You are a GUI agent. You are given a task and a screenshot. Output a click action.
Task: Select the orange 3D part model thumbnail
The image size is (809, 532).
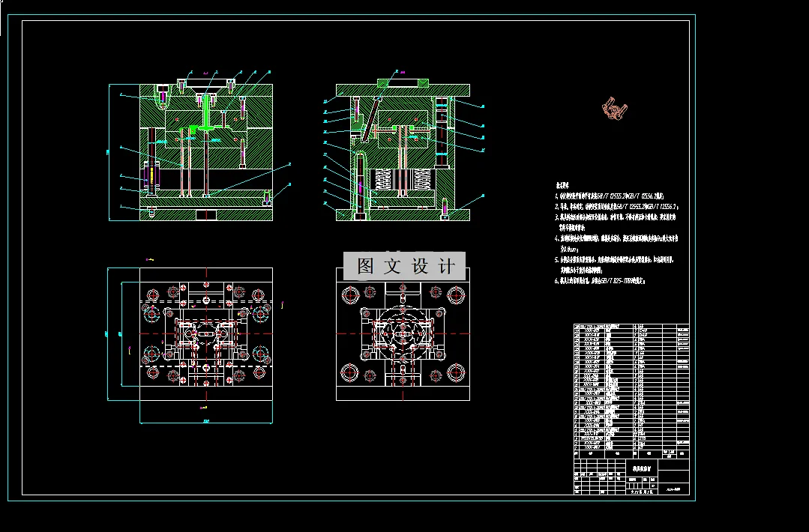point(615,109)
